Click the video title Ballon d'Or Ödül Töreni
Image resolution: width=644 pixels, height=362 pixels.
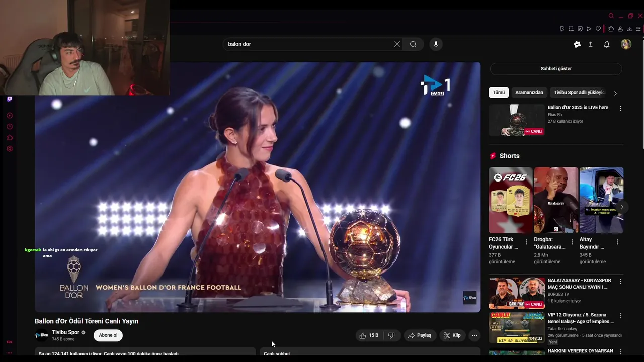tap(87, 321)
